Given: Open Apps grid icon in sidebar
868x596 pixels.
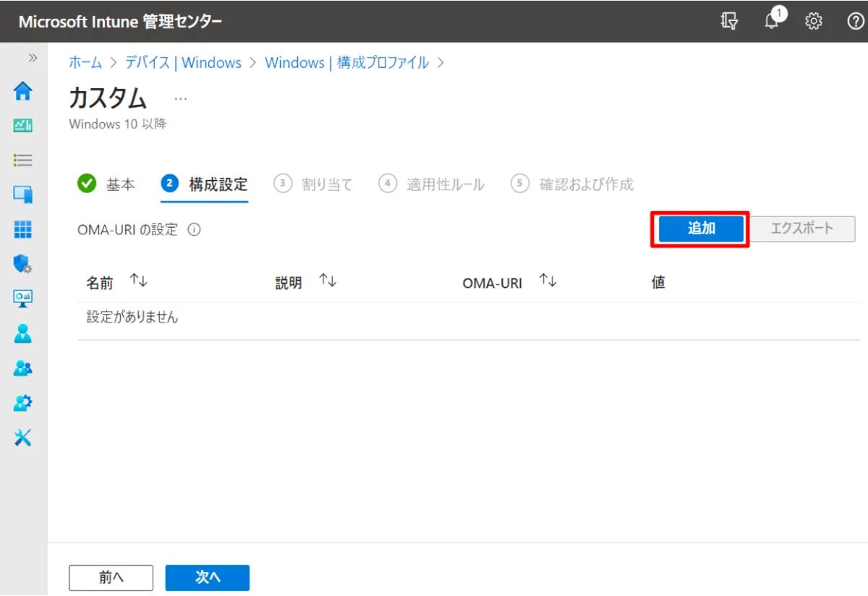Looking at the screenshot, I should (x=23, y=229).
